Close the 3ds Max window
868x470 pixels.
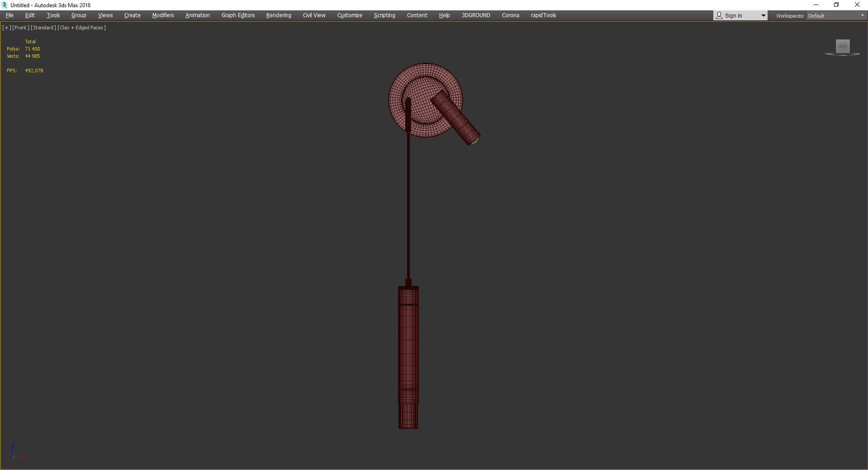click(x=857, y=5)
